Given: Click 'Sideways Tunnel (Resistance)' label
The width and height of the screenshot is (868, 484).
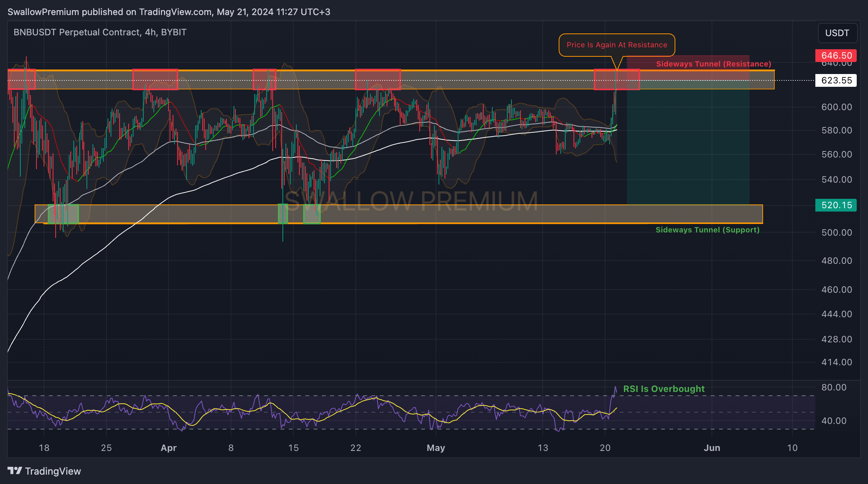Looking at the screenshot, I should click(x=713, y=64).
